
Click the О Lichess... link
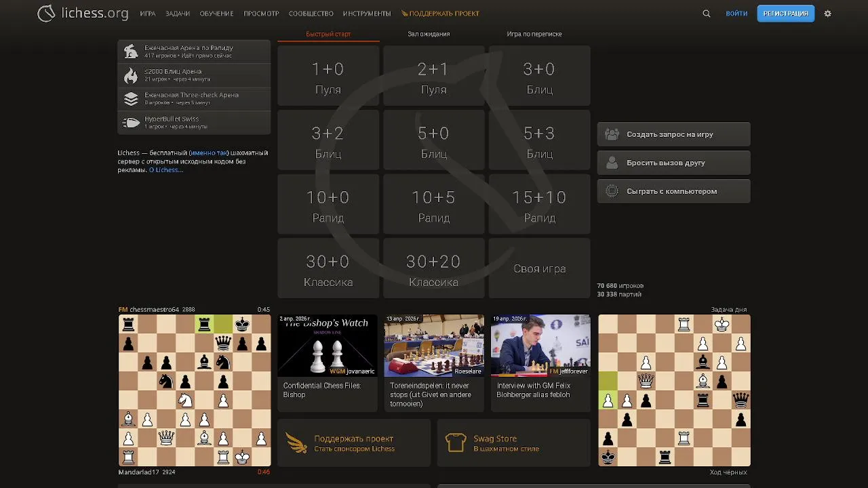tap(166, 170)
